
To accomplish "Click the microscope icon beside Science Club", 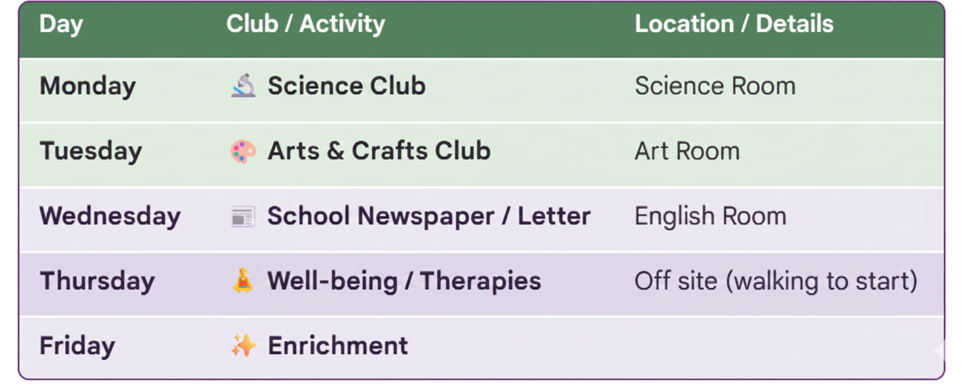I will (243, 86).
